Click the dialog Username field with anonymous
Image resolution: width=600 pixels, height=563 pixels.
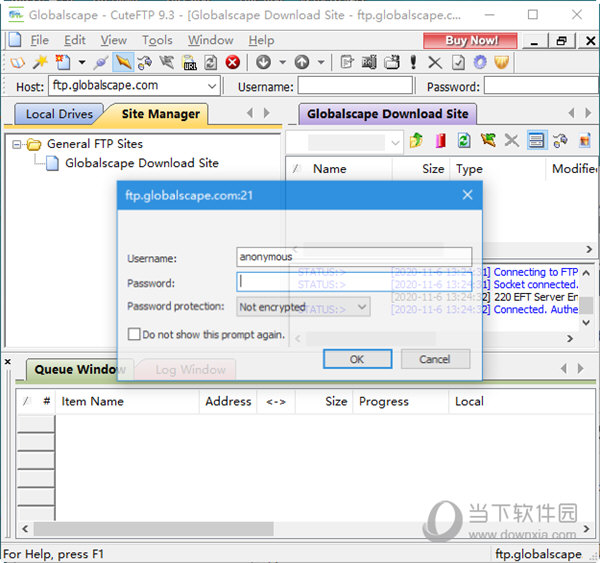354,257
